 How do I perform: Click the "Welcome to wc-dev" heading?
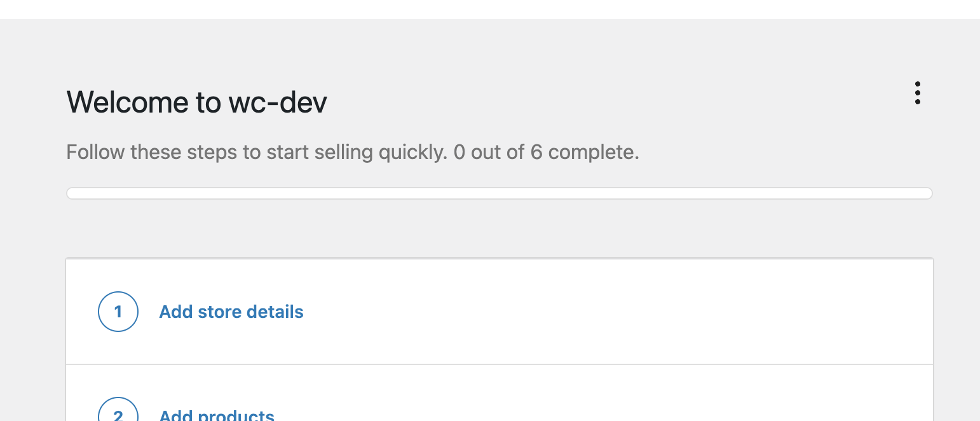coord(196,102)
